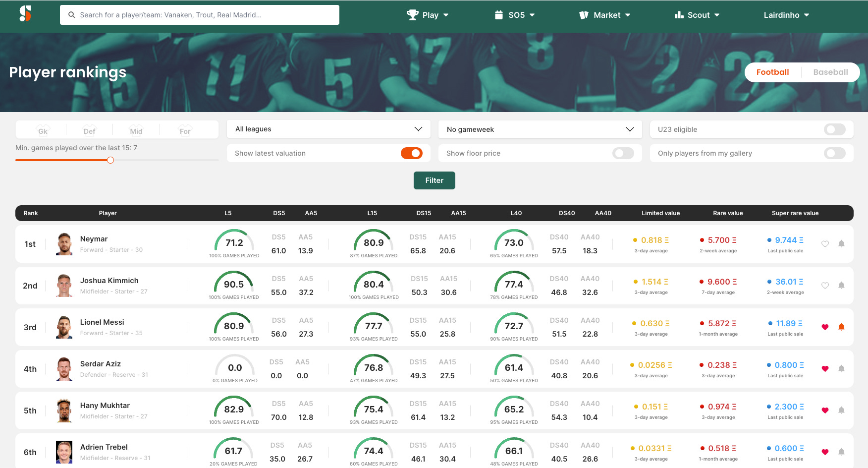The width and height of the screenshot is (868, 468).
Task: Filter by Gk position
Action: click(43, 130)
